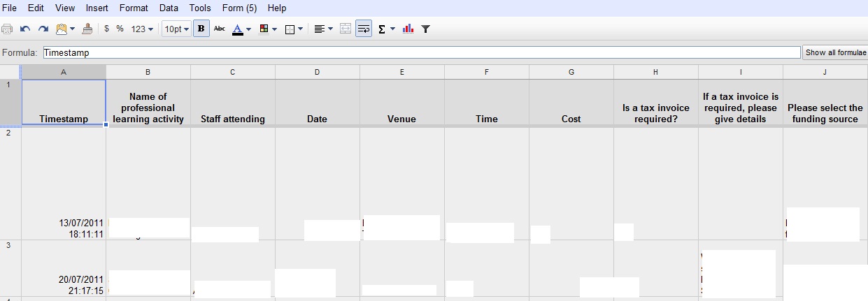Toggle bold formatting
868x301 pixels.
pos(201,29)
